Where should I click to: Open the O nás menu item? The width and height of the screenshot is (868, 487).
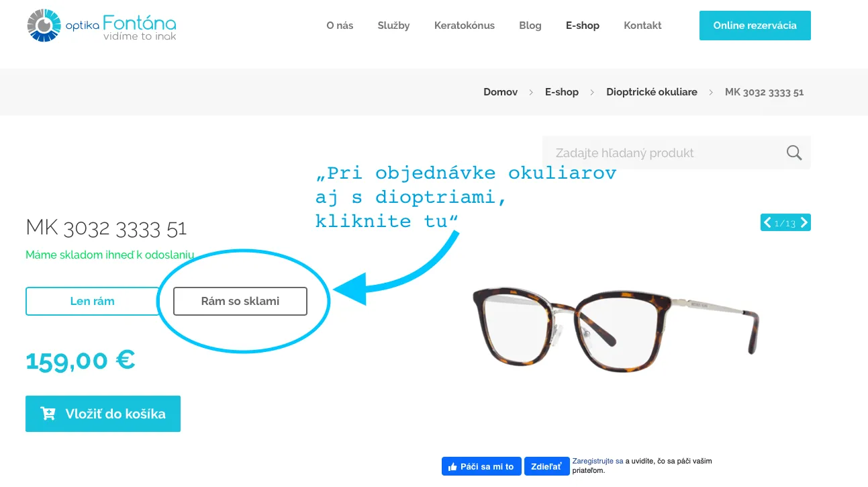(x=340, y=26)
